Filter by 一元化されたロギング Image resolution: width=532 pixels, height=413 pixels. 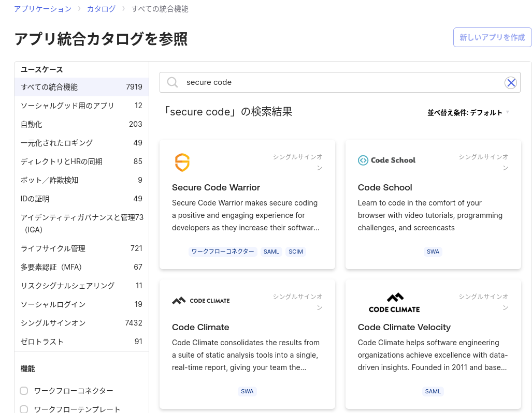click(x=81, y=143)
